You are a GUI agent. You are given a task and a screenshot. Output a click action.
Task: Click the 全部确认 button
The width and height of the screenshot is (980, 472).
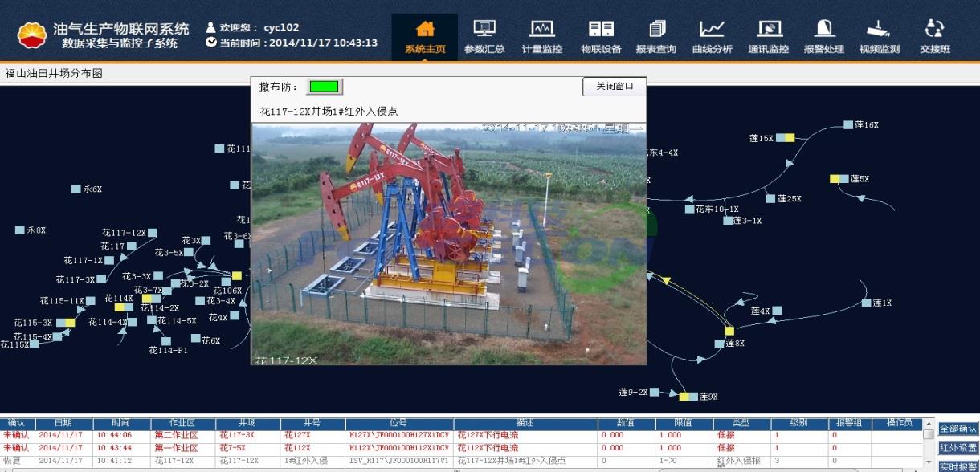(x=958, y=429)
